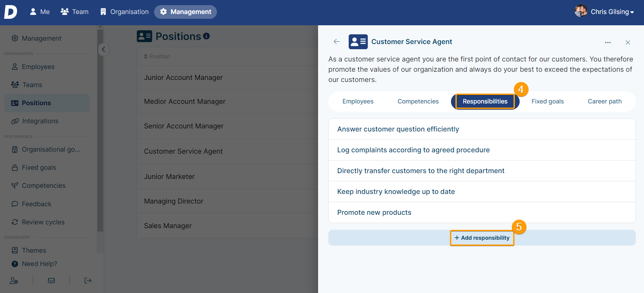The height and width of the screenshot is (293, 644).
Task: Select Managing Director row
Action: [x=228, y=201]
